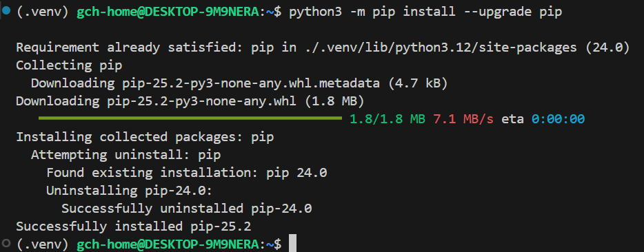This screenshot has width=644, height=252.
Task: Click the blue filled command decoration dot
Action: click(x=6, y=11)
